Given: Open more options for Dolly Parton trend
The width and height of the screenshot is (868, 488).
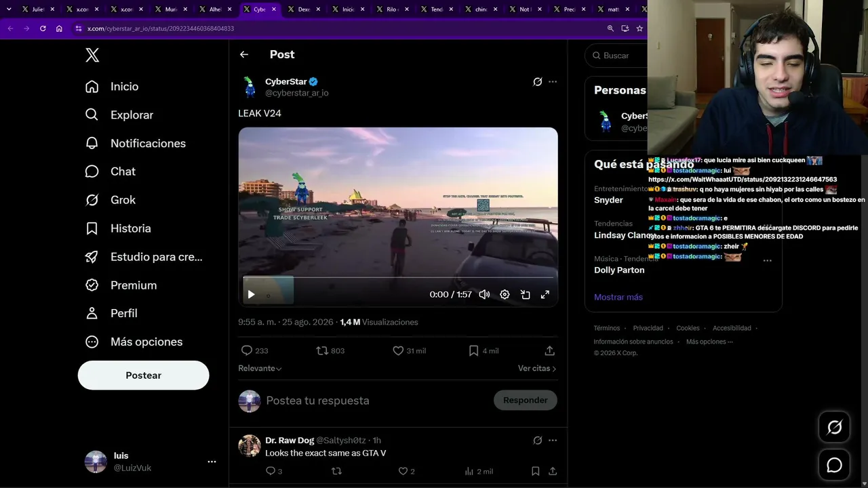Looking at the screenshot, I should 768,260.
